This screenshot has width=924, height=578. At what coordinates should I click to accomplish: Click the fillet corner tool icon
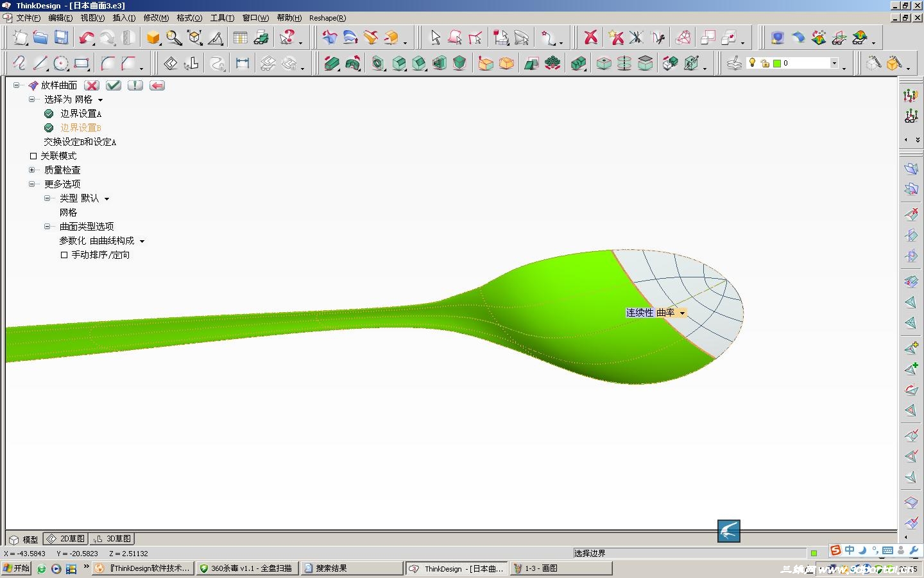(108, 64)
